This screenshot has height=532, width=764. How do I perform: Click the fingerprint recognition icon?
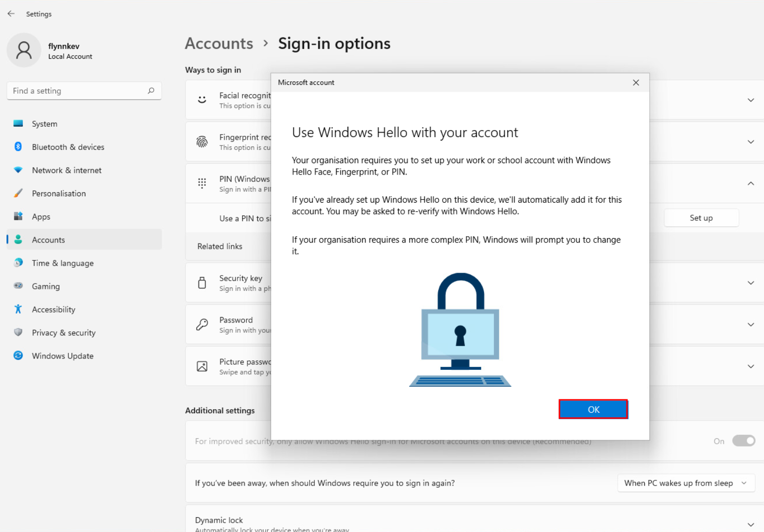click(202, 142)
